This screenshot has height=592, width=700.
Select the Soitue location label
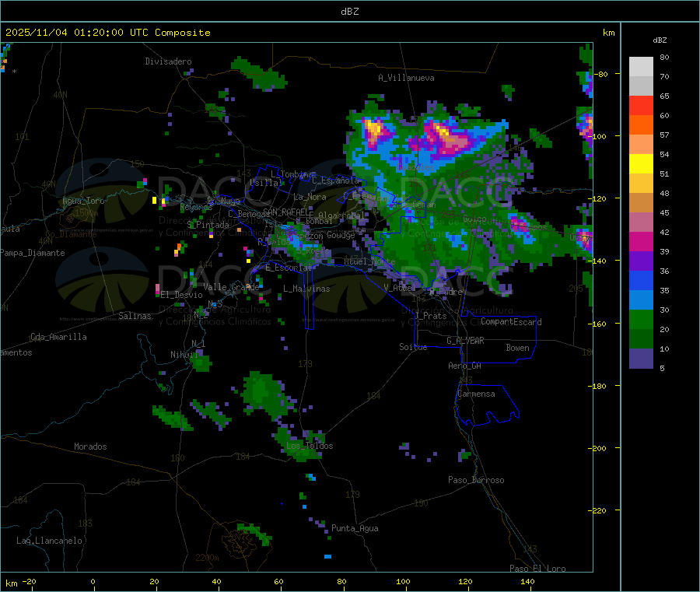(x=413, y=347)
